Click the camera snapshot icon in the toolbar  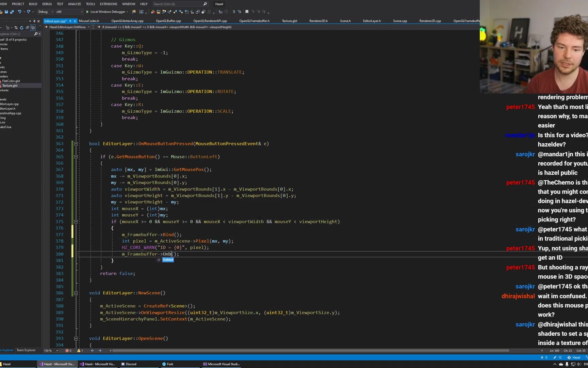pyautogui.click(x=141, y=12)
